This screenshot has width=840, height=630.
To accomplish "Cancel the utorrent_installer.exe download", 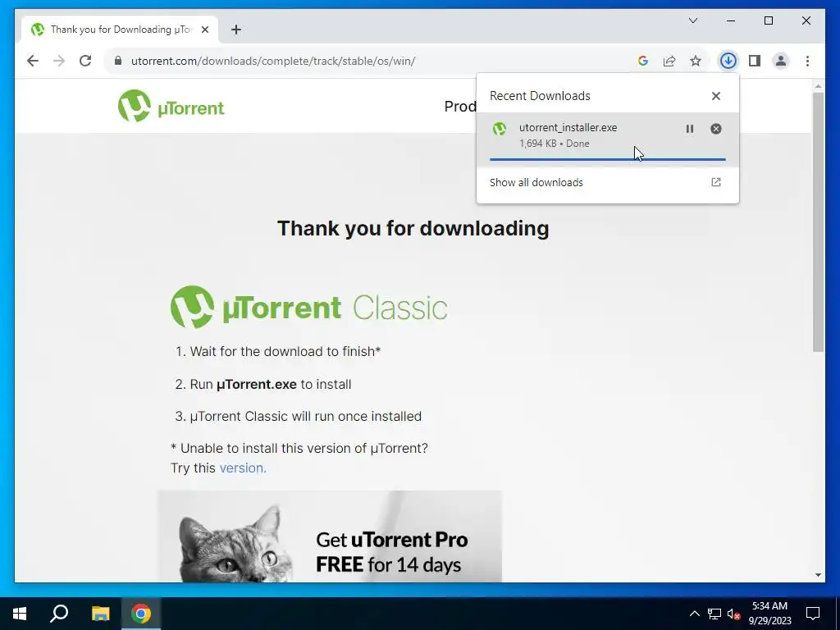I will click(x=715, y=129).
